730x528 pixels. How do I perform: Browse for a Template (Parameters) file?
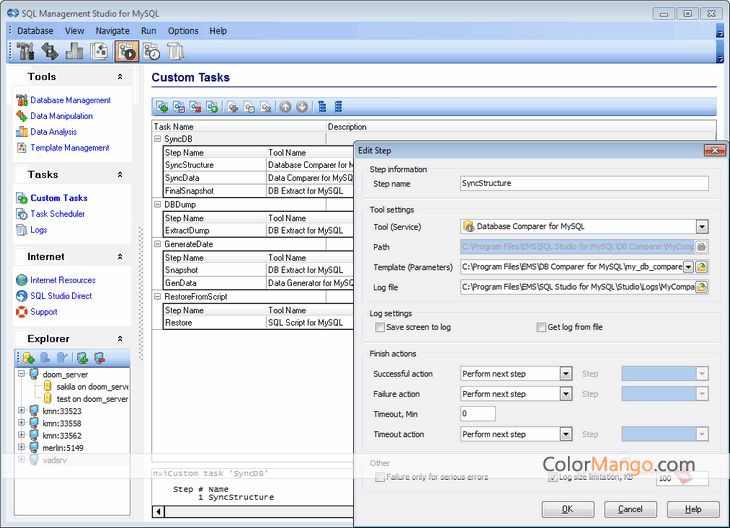(702, 267)
